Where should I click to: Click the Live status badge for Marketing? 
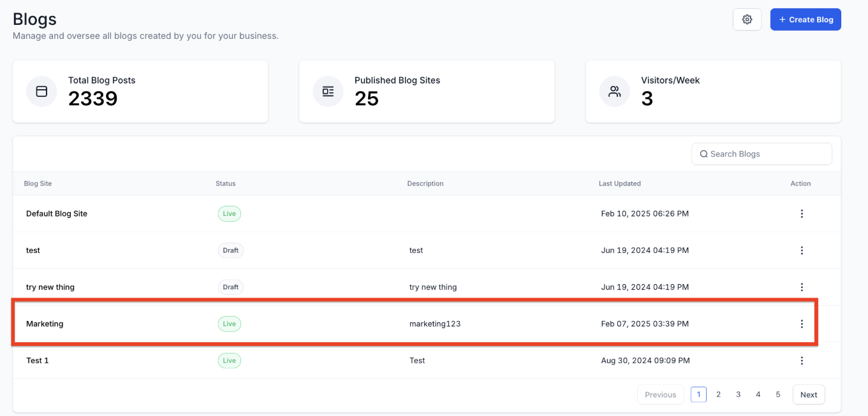(x=229, y=324)
